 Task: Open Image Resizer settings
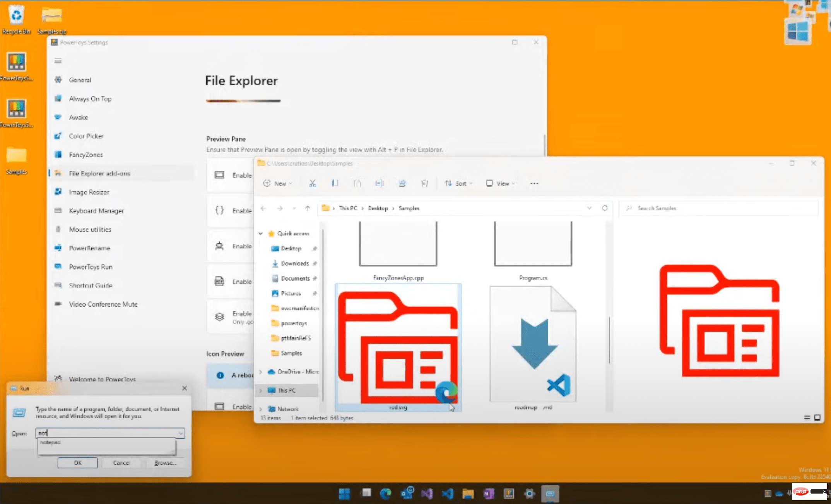pyautogui.click(x=88, y=192)
